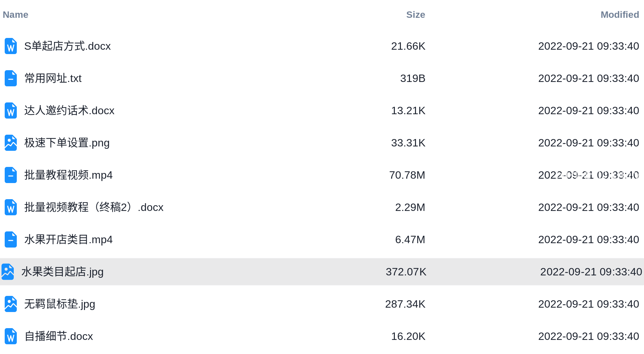
Task: Click image icon of 极速下单设置.png
Action: tap(11, 143)
